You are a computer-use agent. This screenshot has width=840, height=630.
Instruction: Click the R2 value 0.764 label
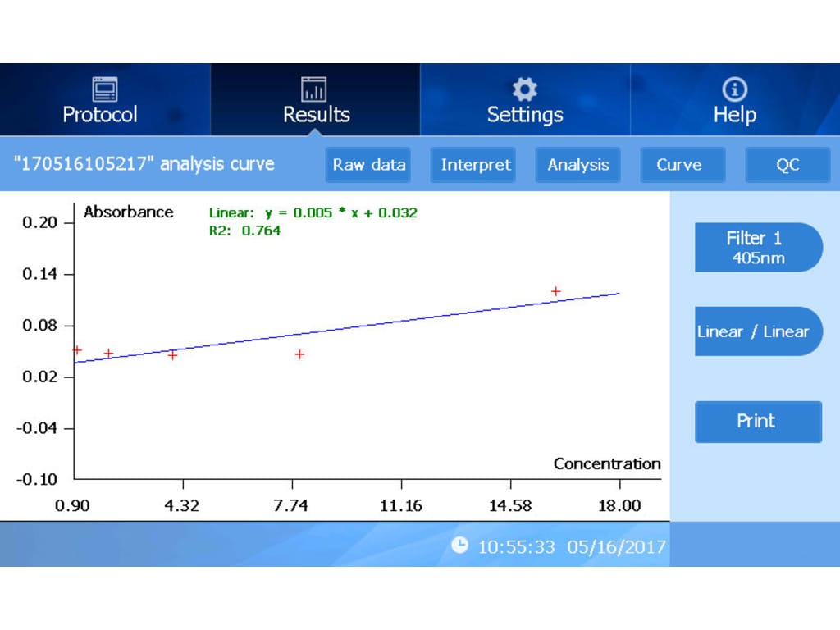244,231
